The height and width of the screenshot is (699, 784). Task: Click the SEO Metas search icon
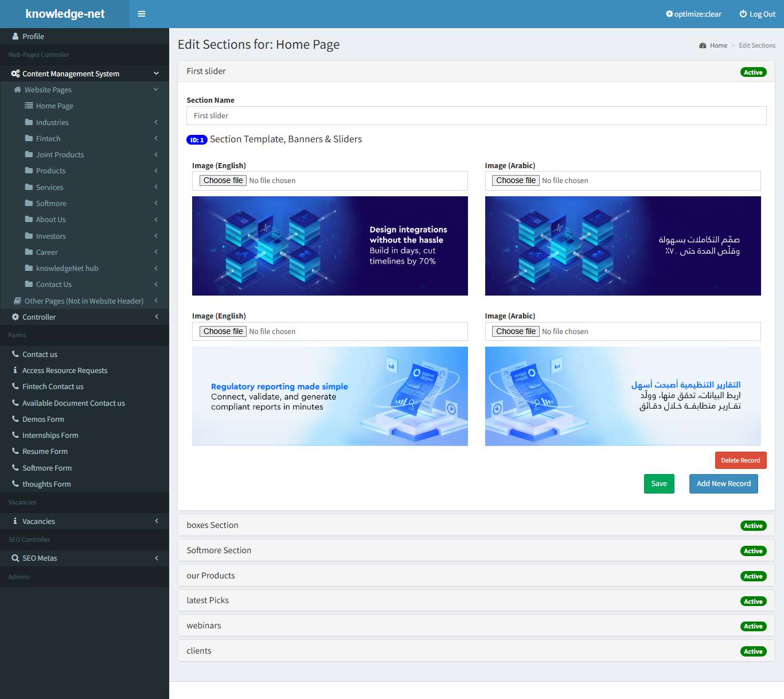point(15,558)
